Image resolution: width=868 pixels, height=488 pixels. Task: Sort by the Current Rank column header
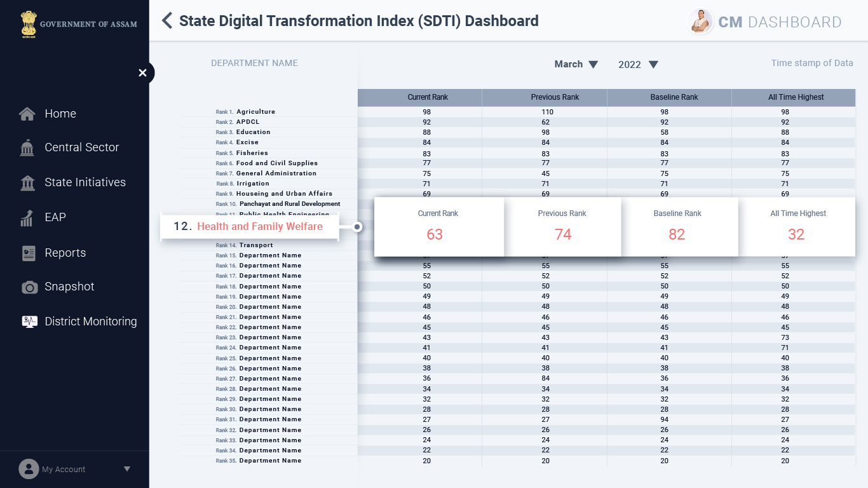[x=428, y=97]
